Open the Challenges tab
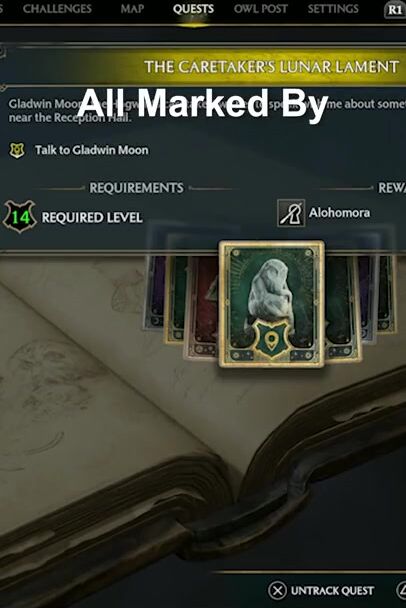This screenshot has height=608, width=406. (57, 9)
